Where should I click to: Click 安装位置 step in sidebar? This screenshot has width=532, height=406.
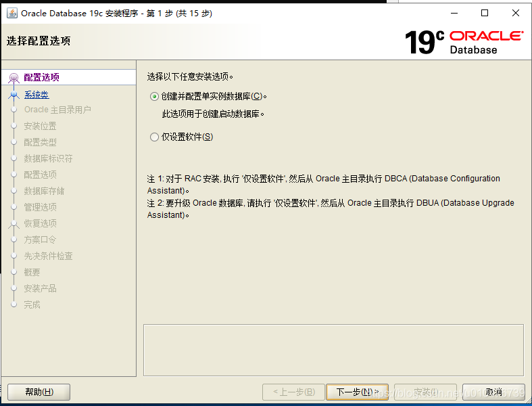click(40, 126)
